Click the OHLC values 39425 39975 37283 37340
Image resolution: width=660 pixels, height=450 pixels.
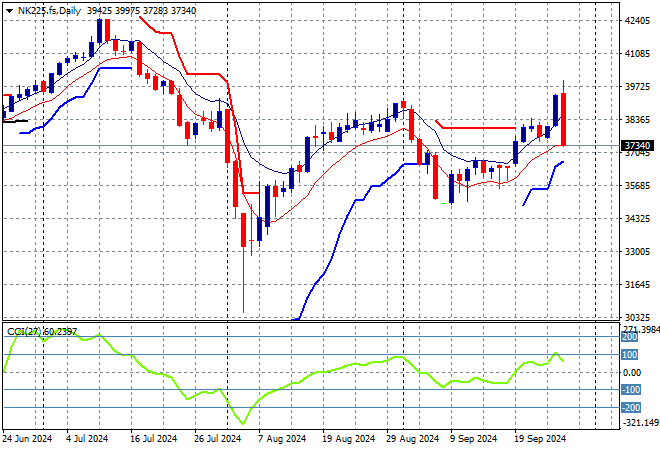[141, 11]
